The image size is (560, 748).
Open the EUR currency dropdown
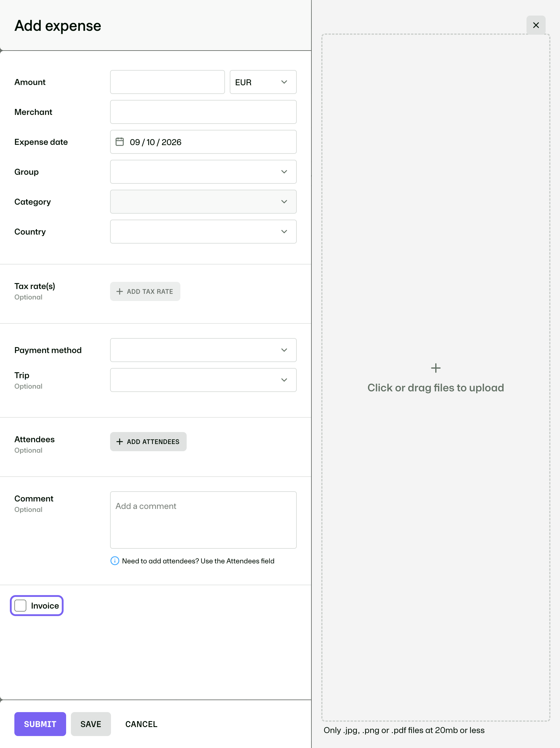263,82
